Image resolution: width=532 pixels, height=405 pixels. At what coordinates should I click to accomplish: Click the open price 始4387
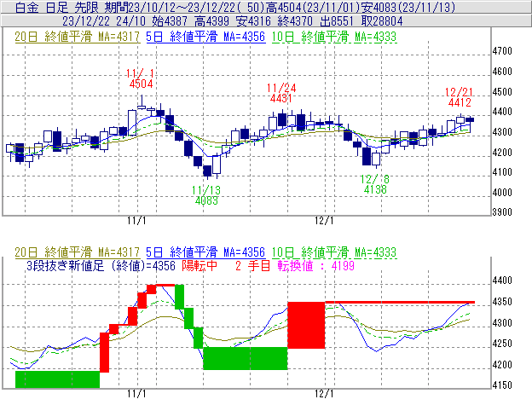tap(170, 21)
